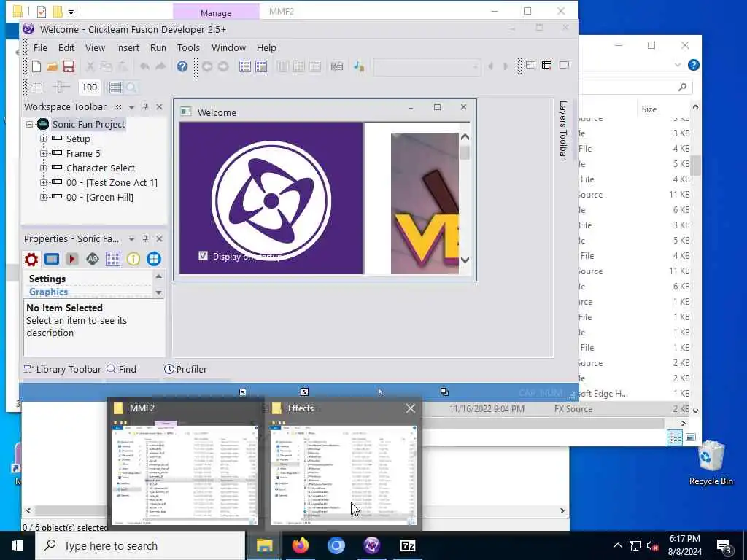This screenshot has width=747, height=560.
Task: Expand the 00 - [Green Hill] node
Action: (x=43, y=197)
